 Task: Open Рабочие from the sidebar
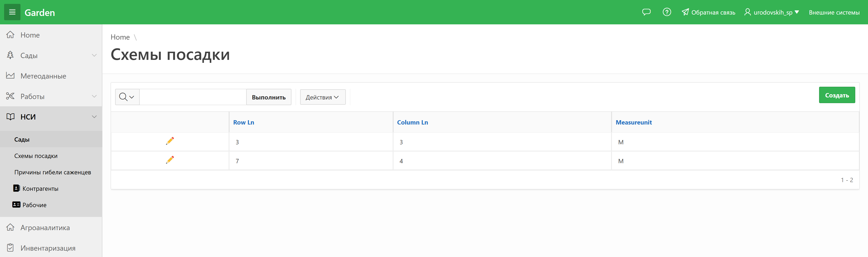click(34, 205)
